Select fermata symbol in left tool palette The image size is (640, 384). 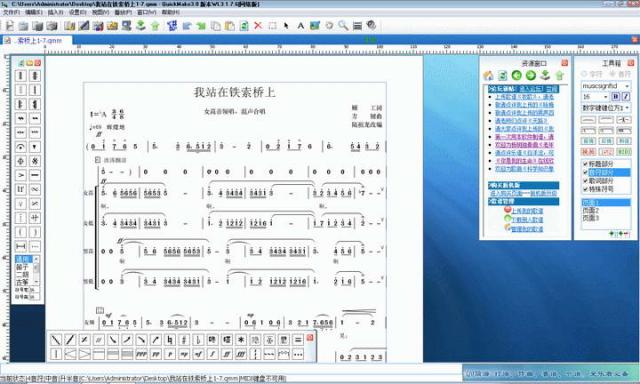21,146
